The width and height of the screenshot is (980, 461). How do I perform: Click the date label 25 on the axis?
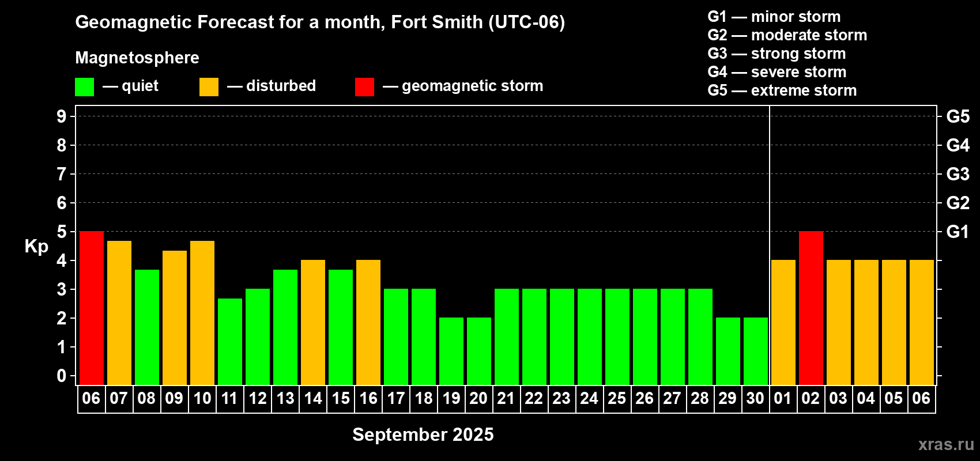click(x=617, y=398)
